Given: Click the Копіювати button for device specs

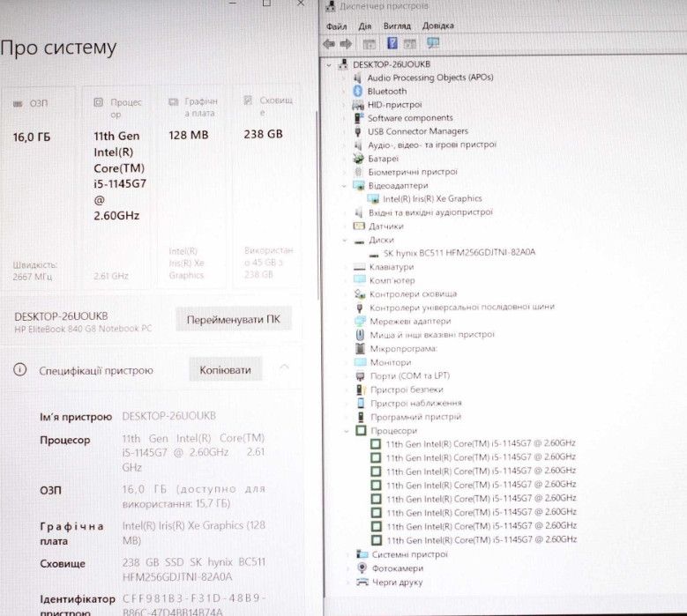Looking at the screenshot, I should coord(225,369).
